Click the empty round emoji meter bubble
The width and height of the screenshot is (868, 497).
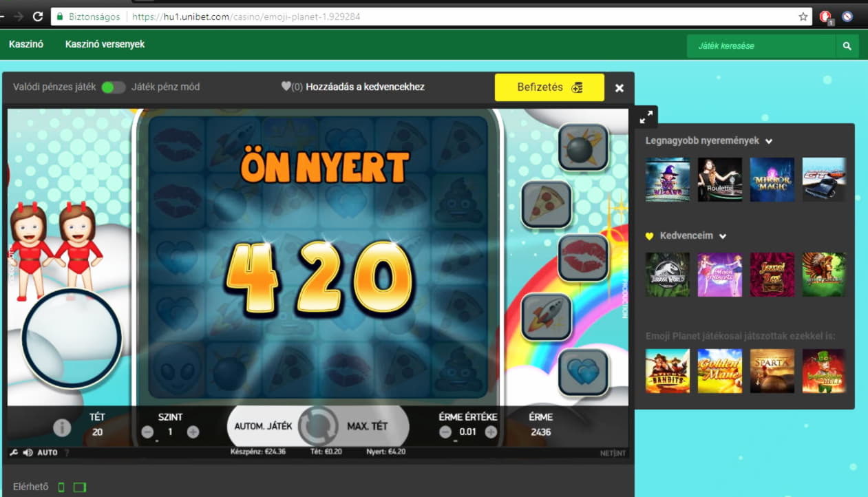pyautogui.click(x=72, y=338)
